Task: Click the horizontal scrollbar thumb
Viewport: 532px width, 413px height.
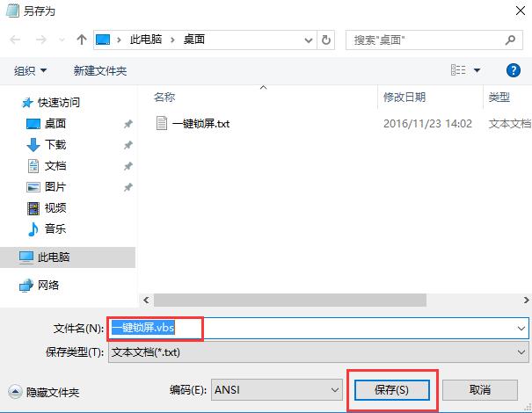Action: [x=290, y=301]
